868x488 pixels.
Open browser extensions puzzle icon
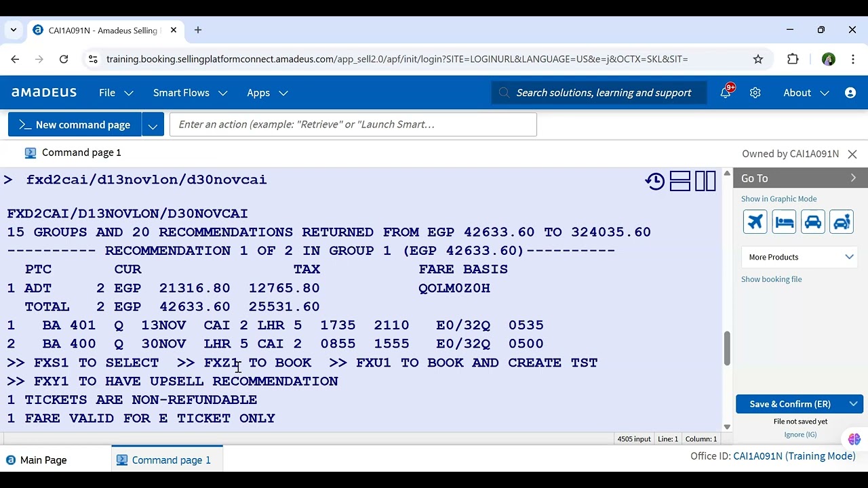point(793,59)
